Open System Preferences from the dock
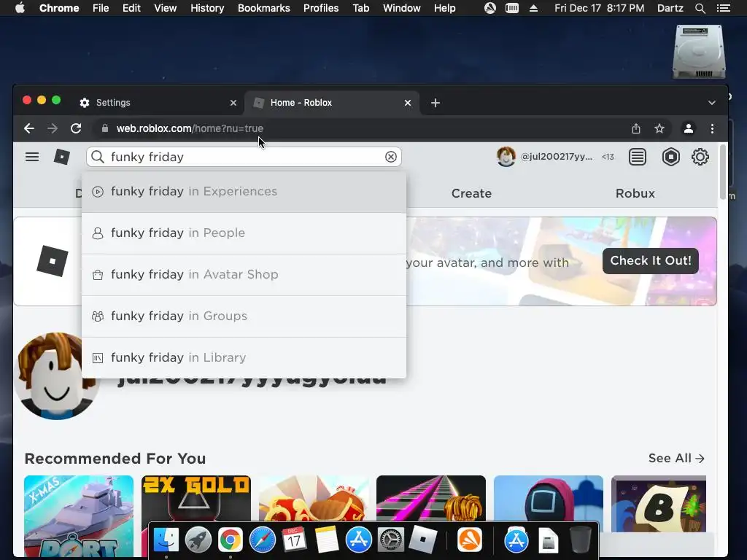 tap(391, 540)
